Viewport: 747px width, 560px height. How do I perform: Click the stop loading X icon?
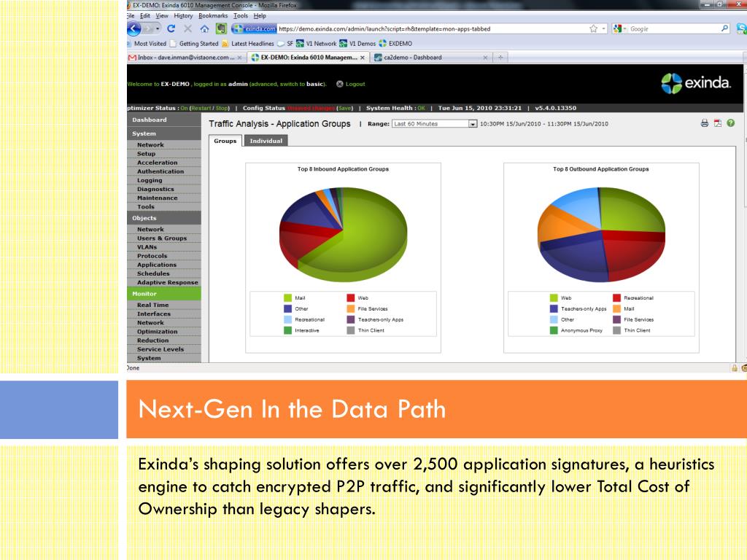187,29
